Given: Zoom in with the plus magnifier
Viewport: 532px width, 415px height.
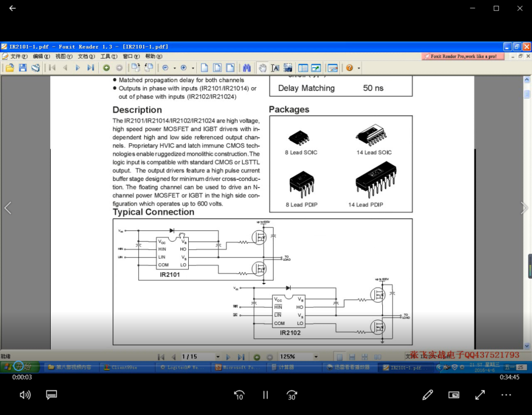Looking at the screenshot, I should point(184,68).
